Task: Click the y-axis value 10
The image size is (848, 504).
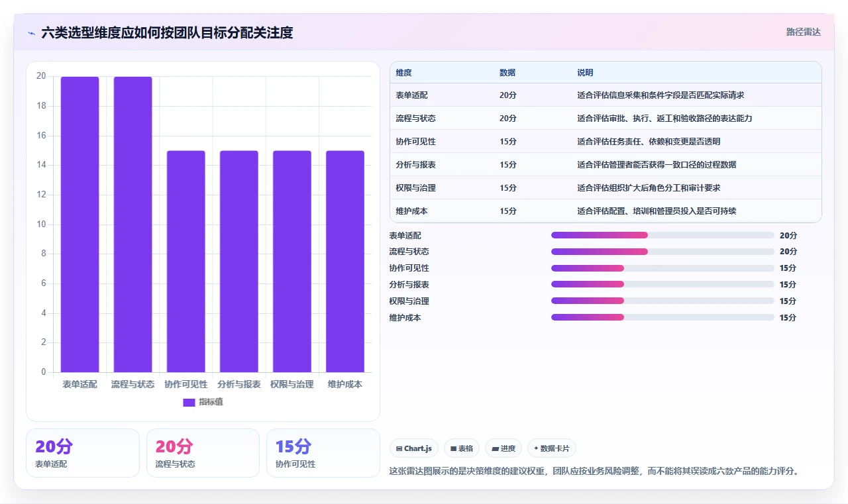Action: (x=41, y=224)
